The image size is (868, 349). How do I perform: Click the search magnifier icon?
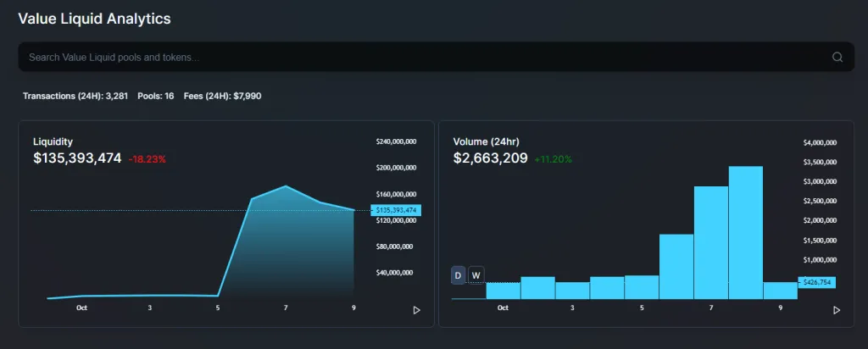point(837,57)
